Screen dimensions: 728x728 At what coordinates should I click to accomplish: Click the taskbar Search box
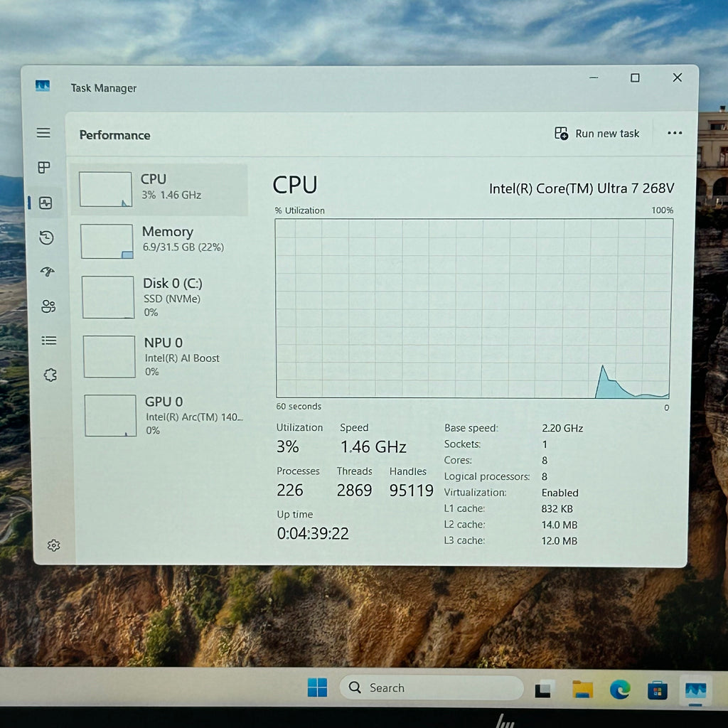(431, 687)
